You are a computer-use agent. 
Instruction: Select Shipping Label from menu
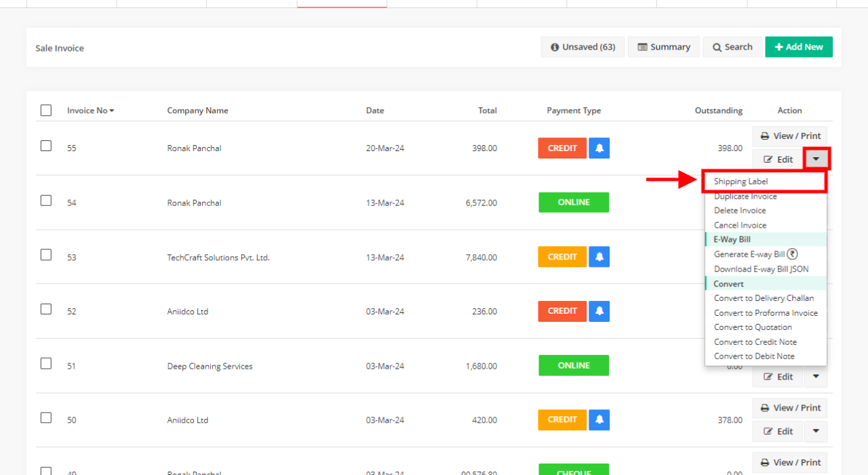tap(741, 182)
